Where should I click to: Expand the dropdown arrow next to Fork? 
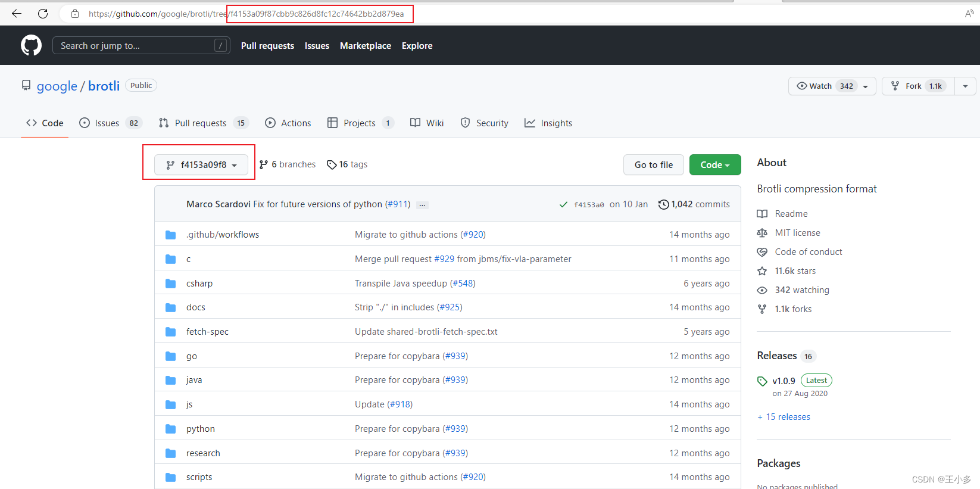pyautogui.click(x=965, y=86)
